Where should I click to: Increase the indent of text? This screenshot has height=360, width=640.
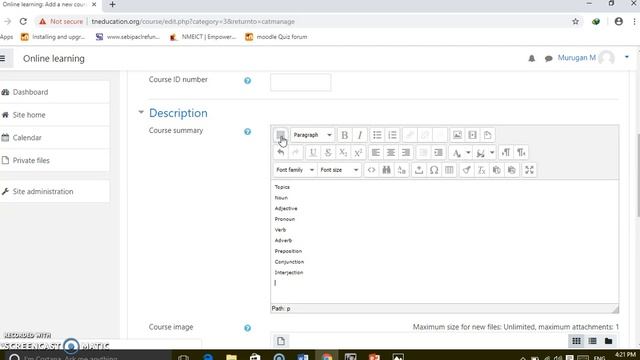[438, 153]
